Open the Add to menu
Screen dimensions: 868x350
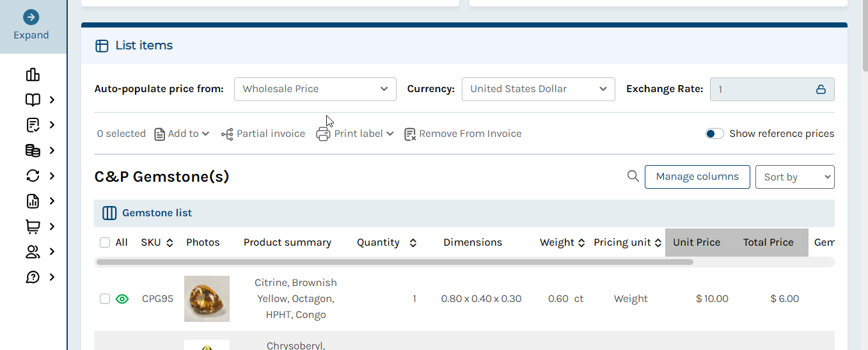[x=182, y=134]
